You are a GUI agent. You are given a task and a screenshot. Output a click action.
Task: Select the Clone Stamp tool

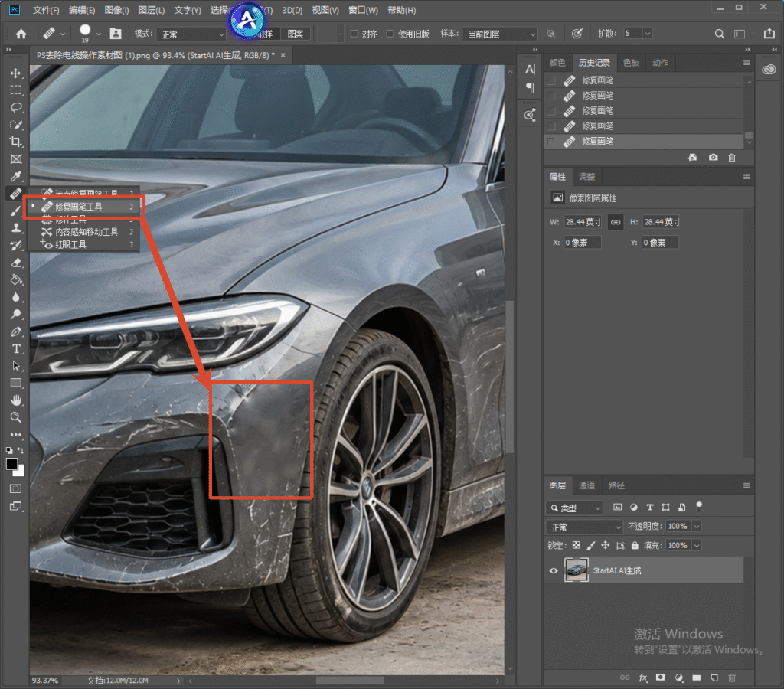16,228
